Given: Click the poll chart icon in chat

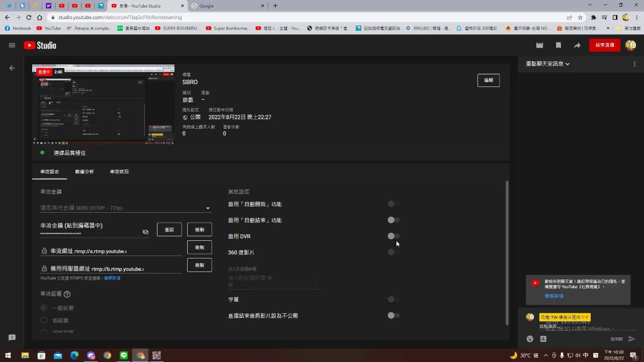Looking at the screenshot, I should (x=543, y=339).
